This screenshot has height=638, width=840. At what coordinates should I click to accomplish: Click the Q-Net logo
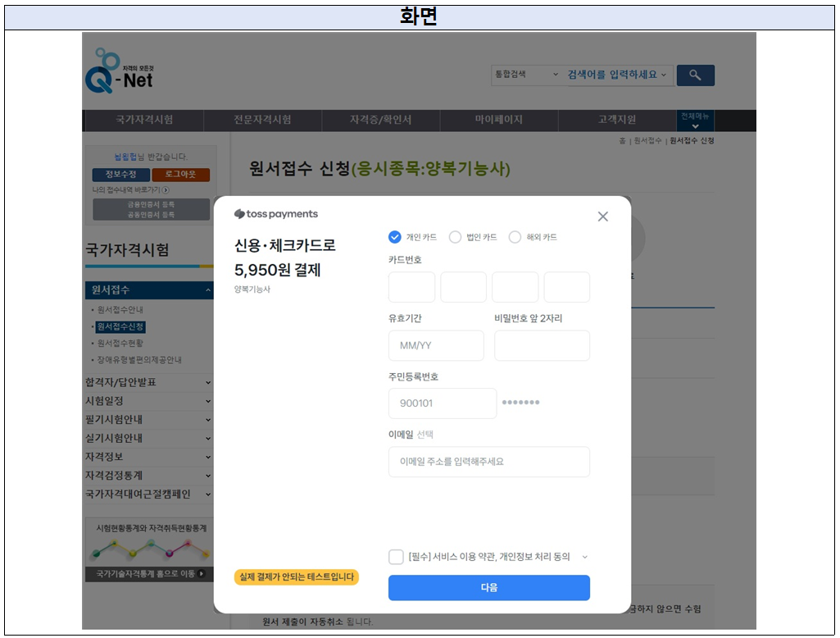[x=119, y=71]
